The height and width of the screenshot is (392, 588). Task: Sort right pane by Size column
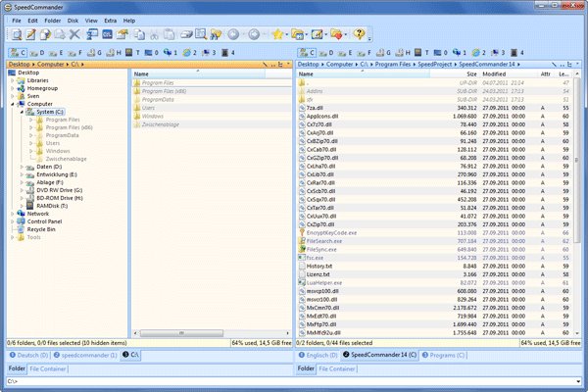click(x=455, y=73)
